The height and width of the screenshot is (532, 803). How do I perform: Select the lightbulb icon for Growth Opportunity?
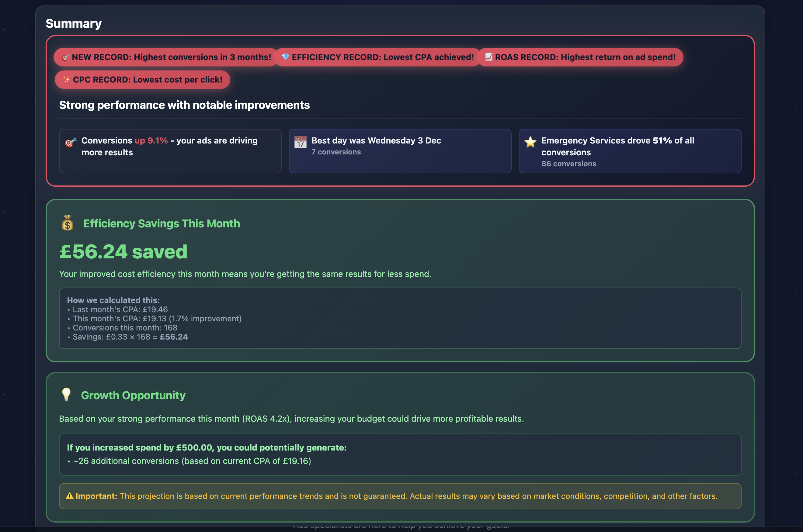[x=66, y=394]
